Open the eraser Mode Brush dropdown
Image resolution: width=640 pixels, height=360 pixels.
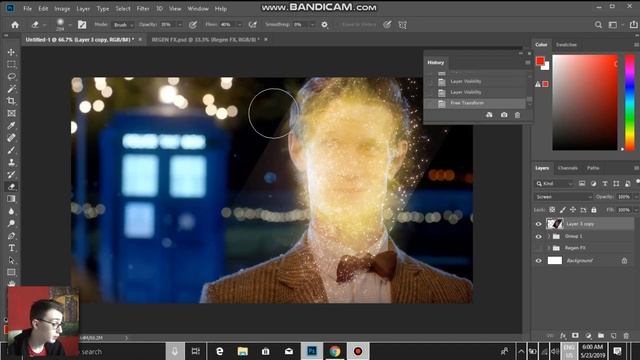(123, 25)
